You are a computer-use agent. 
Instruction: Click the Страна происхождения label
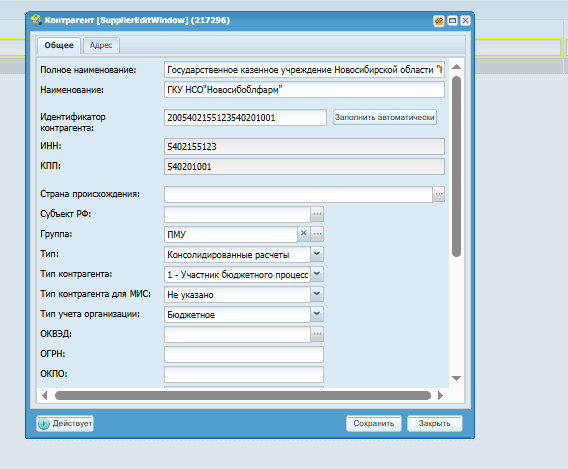pos(90,194)
